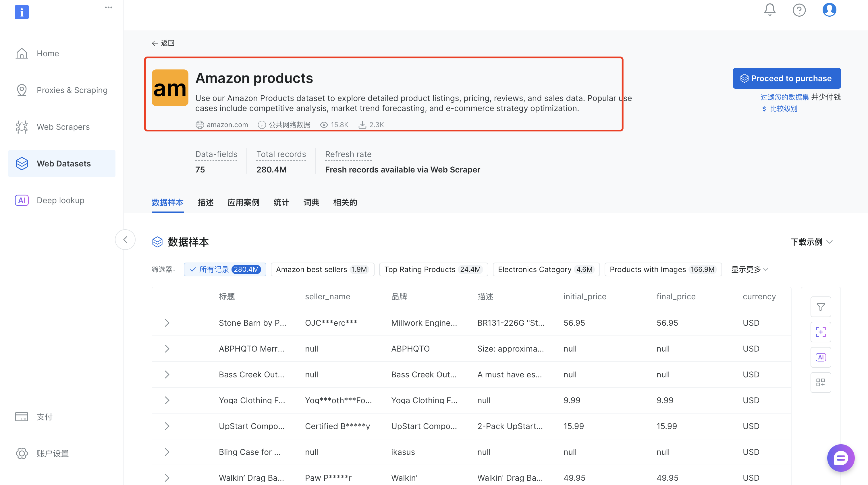Switch to 数据样本 tab
This screenshot has height=485, width=868.
[x=167, y=202]
